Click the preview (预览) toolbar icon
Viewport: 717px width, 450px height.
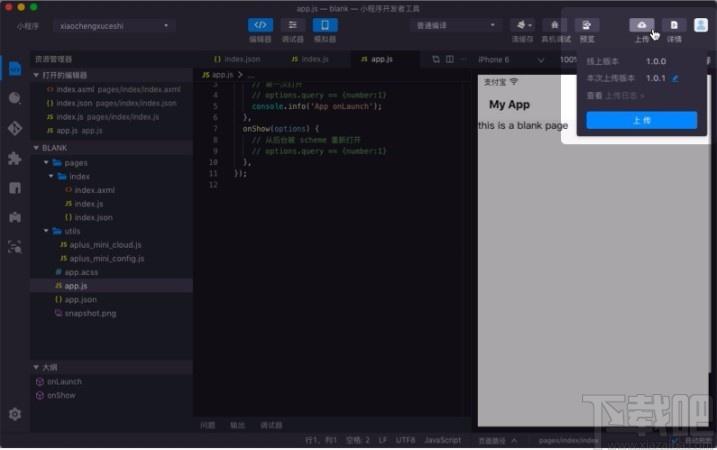(587, 25)
